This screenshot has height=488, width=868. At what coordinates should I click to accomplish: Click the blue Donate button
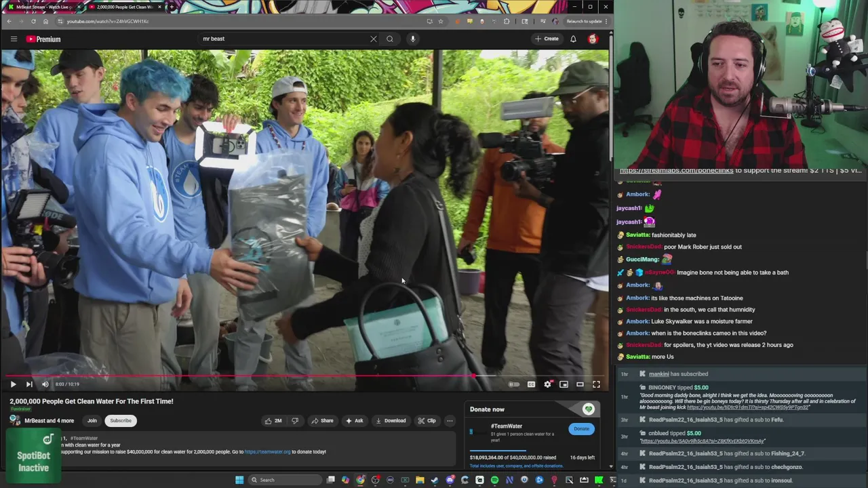point(581,428)
